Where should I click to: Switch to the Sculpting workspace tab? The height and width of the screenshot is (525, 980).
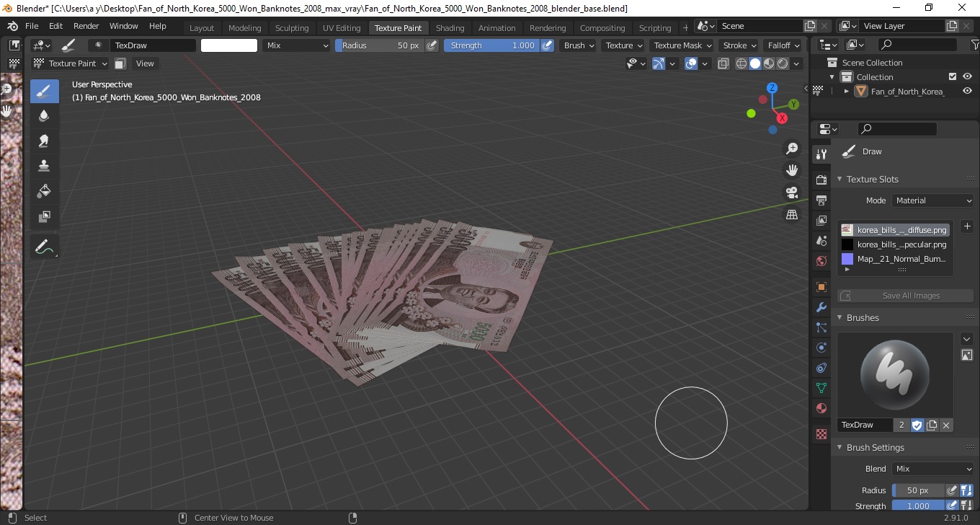click(292, 28)
